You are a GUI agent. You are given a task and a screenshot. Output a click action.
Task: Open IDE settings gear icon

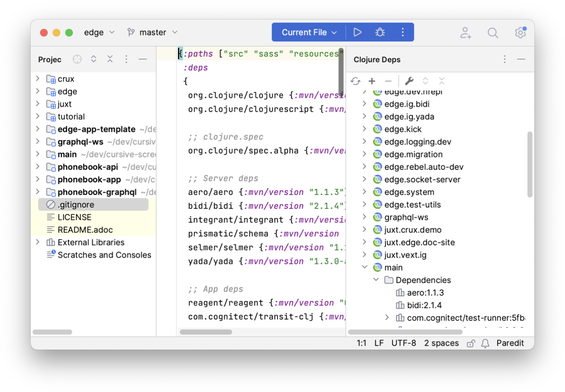coord(521,32)
